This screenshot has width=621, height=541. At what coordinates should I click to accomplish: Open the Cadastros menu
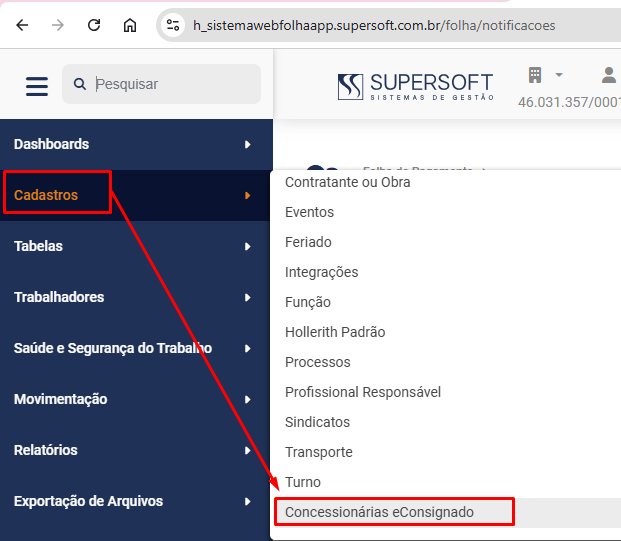[x=136, y=195]
